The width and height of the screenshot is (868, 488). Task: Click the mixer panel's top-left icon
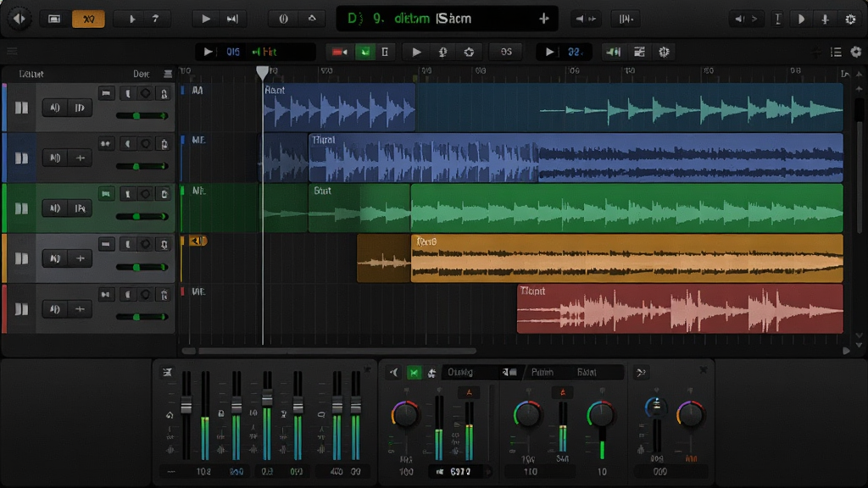(167, 373)
